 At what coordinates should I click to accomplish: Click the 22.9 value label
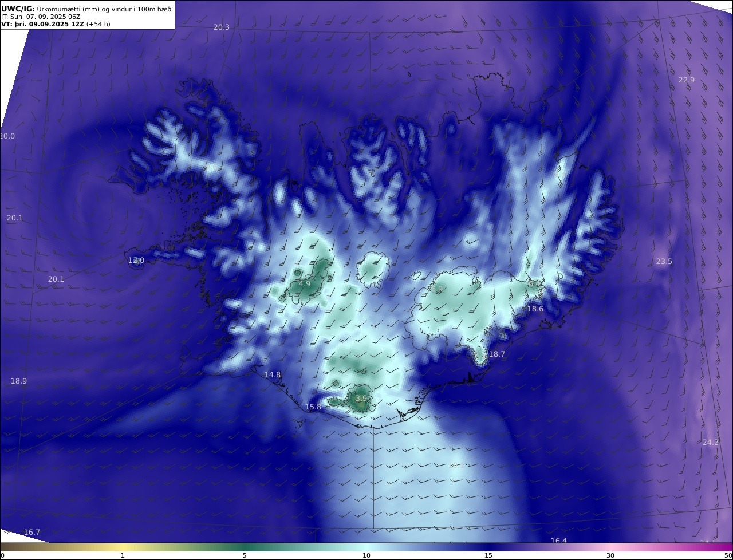click(x=686, y=80)
